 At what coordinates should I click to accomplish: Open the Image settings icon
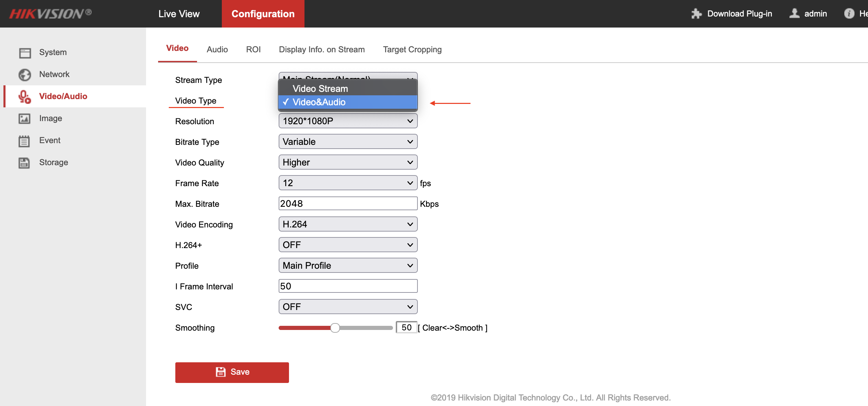click(24, 118)
